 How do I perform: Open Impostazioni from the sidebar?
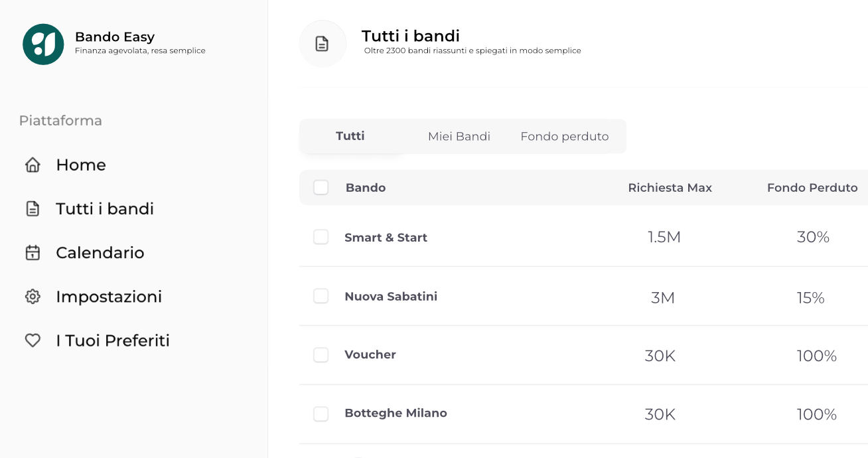[x=109, y=297]
